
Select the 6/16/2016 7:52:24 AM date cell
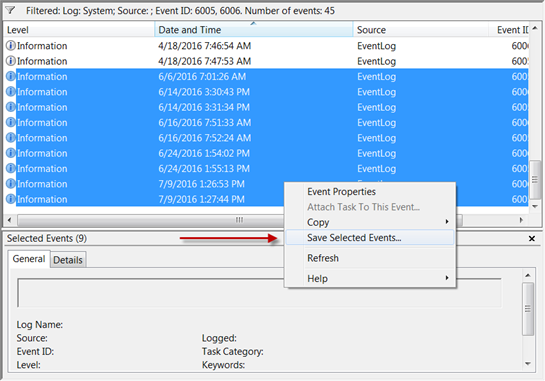(x=204, y=138)
